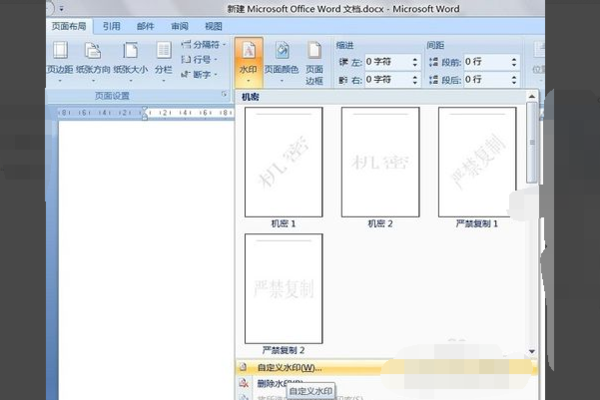The image size is (600, 400).
Task: Click the 删除水印 remove watermark icon
Action: coord(244,383)
